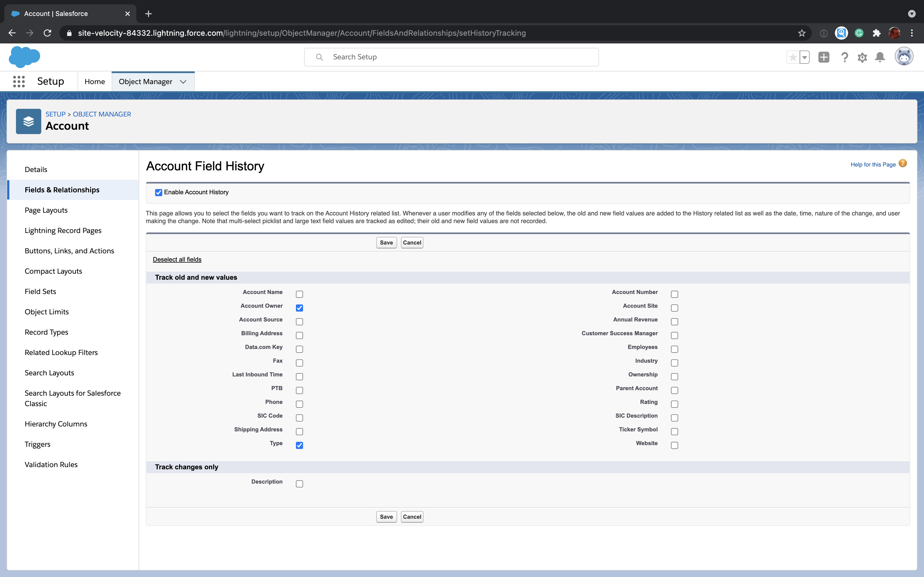The image size is (924, 577).
Task: Click the notification bell icon
Action: coord(879,57)
